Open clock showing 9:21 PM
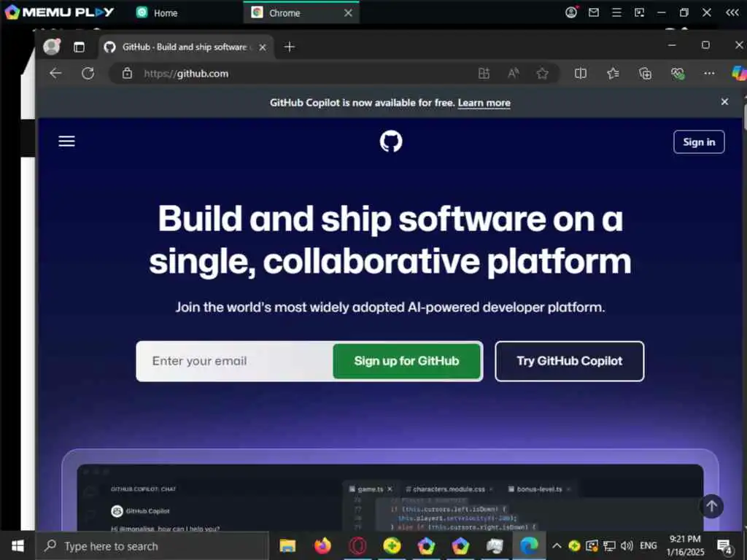 [x=685, y=545]
